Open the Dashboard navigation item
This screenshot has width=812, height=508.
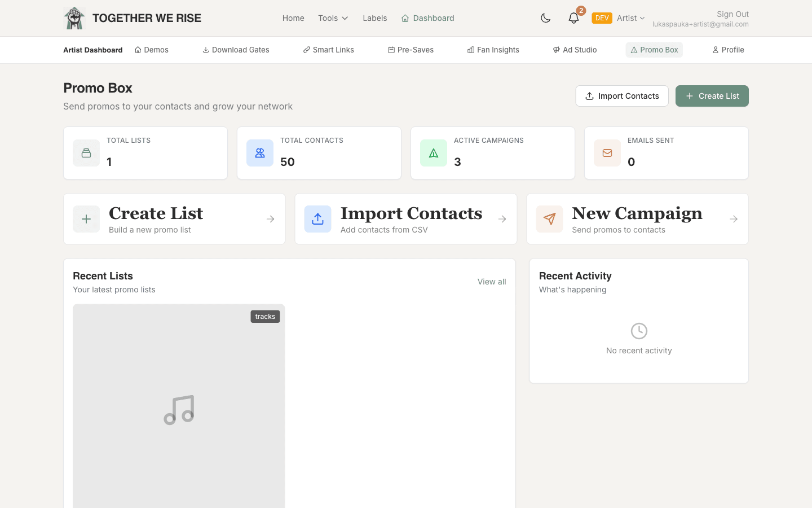427,17
